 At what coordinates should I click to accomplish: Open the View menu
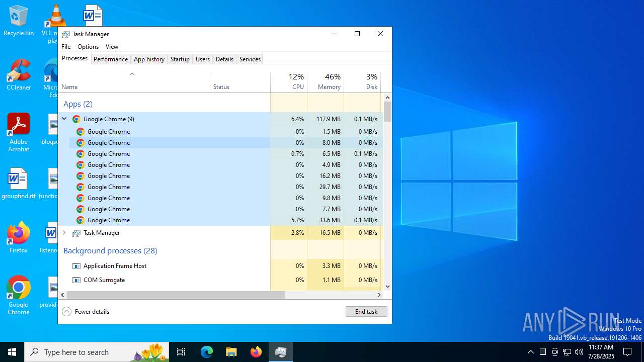pyautogui.click(x=112, y=47)
